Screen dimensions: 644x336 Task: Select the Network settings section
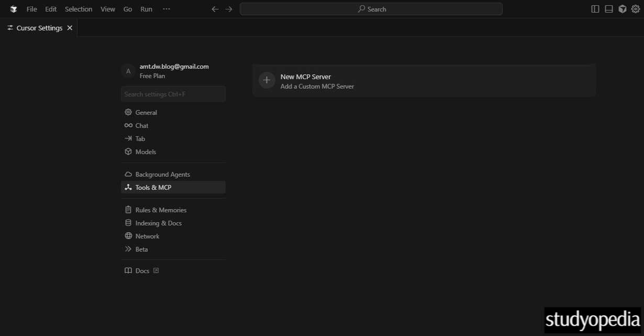pos(147,236)
